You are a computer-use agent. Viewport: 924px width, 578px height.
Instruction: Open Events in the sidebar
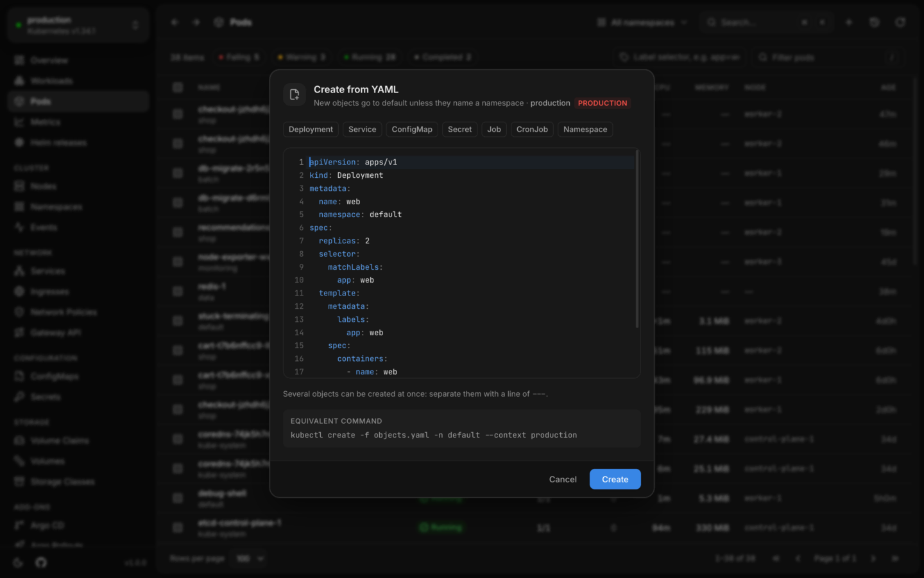(x=78, y=227)
